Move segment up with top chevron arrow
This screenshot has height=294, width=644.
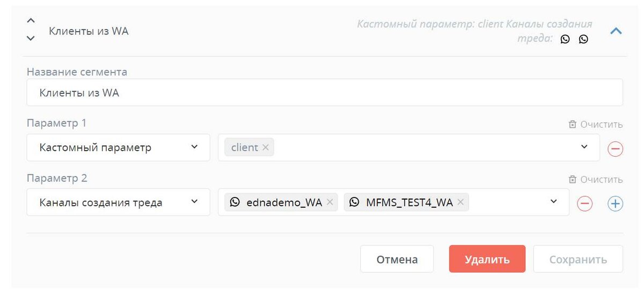(x=31, y=20)
